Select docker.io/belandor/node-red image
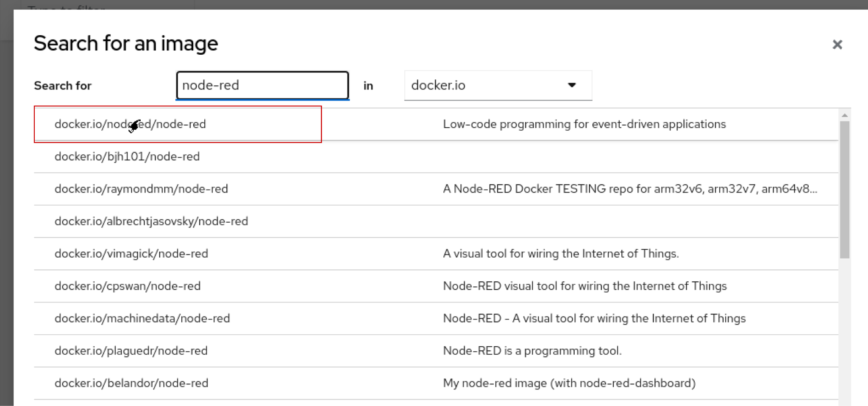 [131, 383]
